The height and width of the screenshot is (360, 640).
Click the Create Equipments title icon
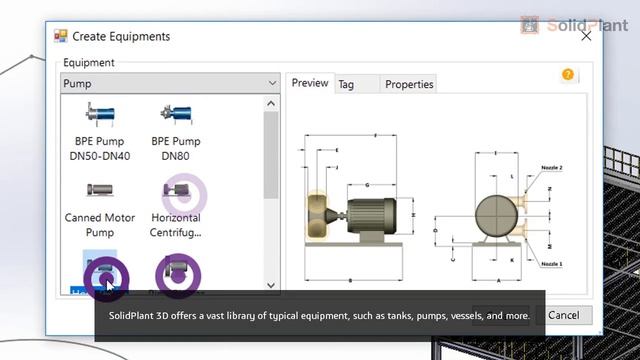61,36
